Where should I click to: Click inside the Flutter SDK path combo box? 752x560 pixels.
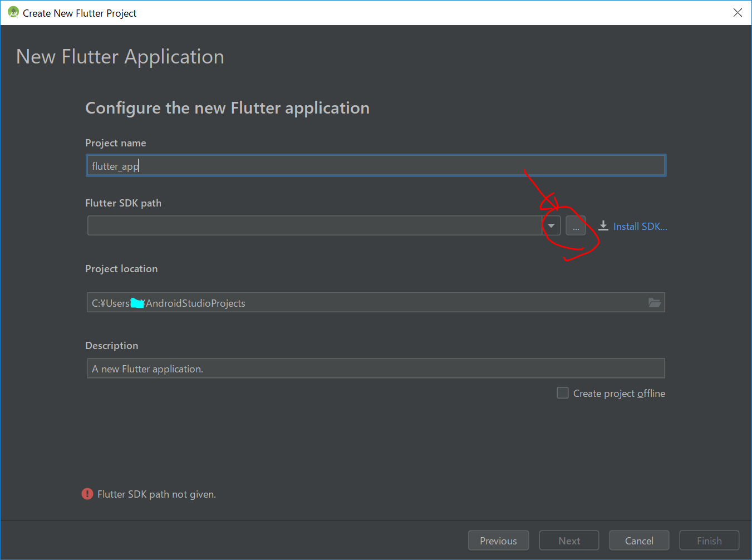(x=315, y=225)
